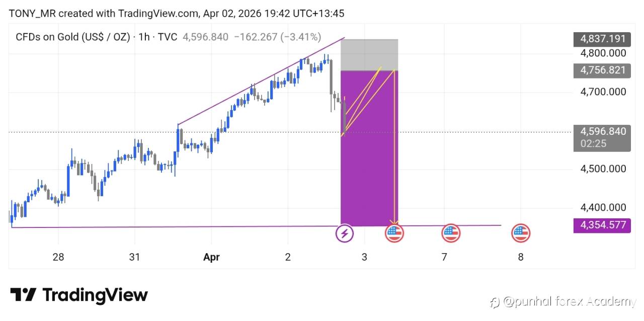Click the US flag icon above date 8
This screenshot has height=321, width=644.
click(x=521, y=233)
